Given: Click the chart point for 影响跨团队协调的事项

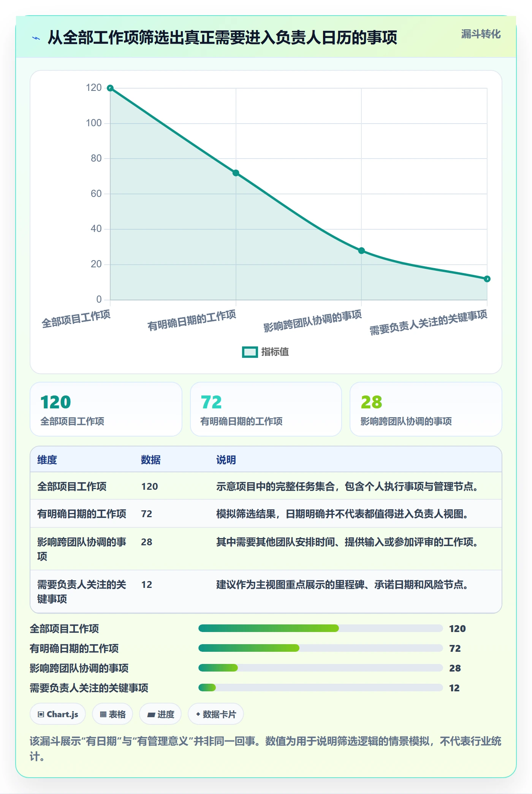Looking at the screenshot, I should pyautogui.click(x=361, y=251).
